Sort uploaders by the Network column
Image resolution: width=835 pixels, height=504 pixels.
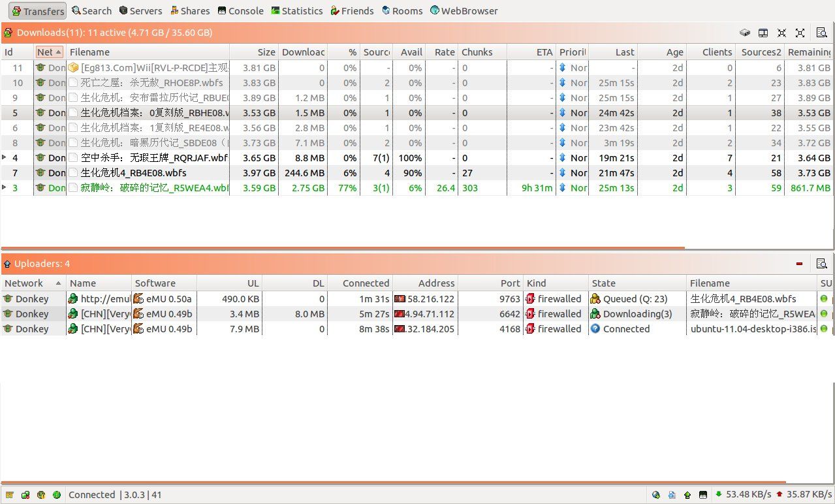tap(33, 283)
